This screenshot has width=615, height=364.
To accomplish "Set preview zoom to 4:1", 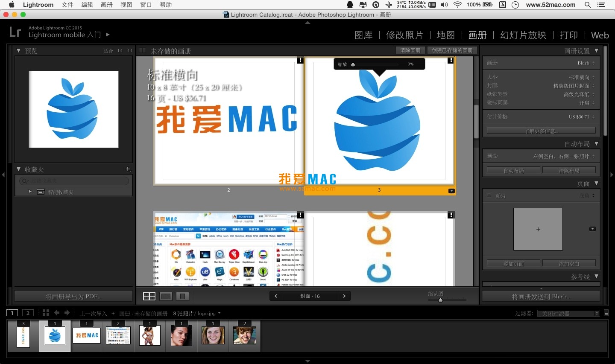I will click(x=130, y=51).
